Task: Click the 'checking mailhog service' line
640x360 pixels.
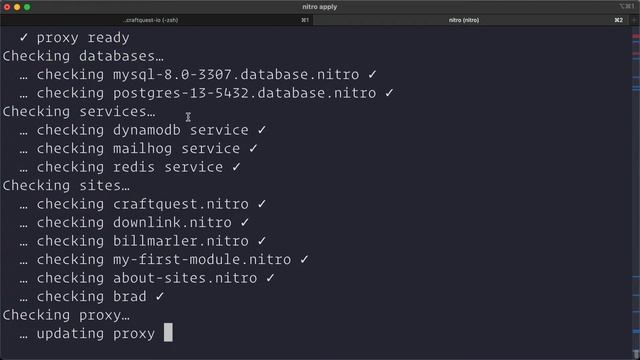Action: (x=138, y=149)
